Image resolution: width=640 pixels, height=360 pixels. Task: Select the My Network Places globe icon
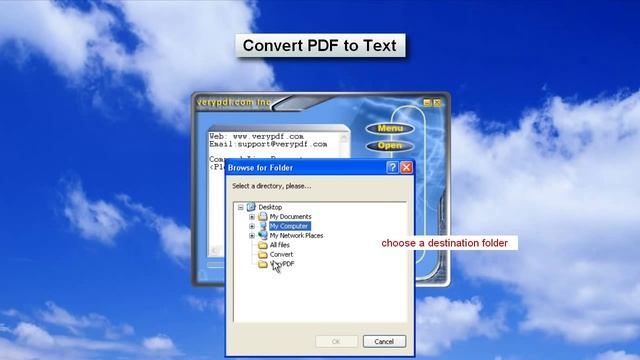[262, 236]
